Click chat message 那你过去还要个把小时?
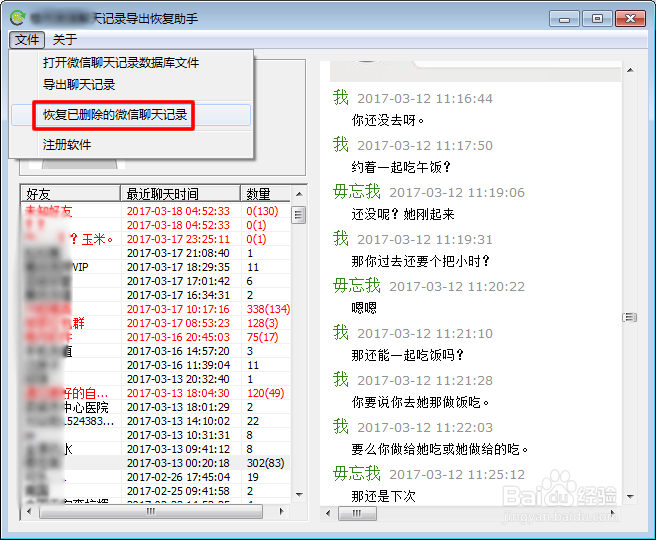 (x=420, y=261)
